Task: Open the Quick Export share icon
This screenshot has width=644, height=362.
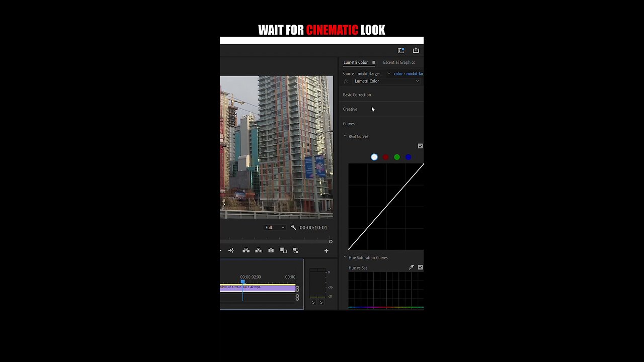Action: tap(416, 50)
